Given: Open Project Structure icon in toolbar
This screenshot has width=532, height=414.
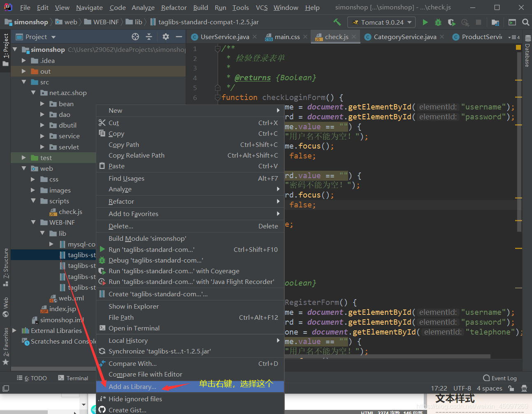Looking at the screenshot, I should point(495,22).
